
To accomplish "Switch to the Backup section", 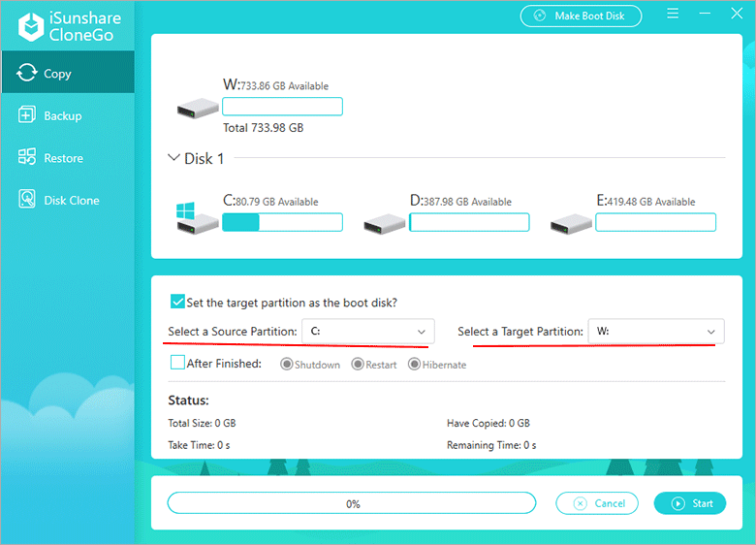I will click(x=68, y=115).
